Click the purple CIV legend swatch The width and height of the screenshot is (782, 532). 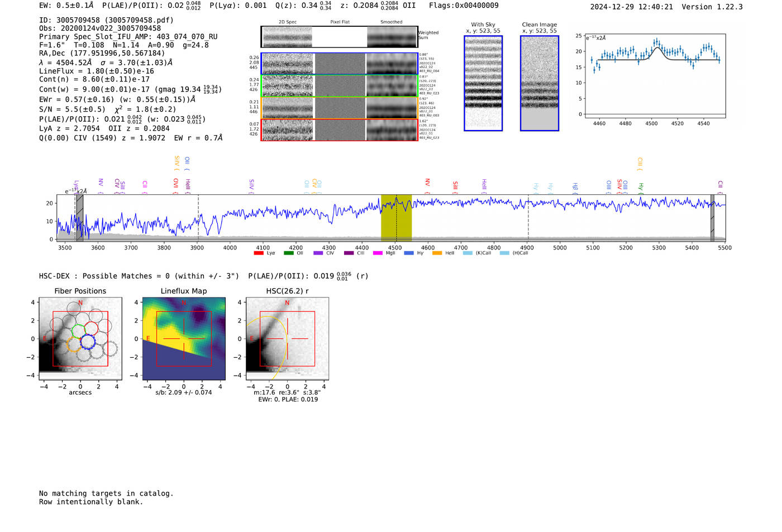(318, 253)
